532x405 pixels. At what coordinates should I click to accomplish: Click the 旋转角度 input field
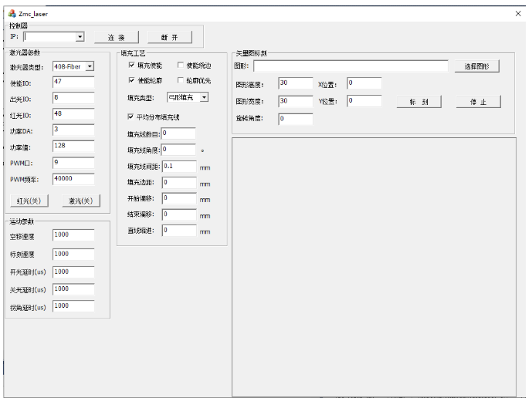[296, 120]
